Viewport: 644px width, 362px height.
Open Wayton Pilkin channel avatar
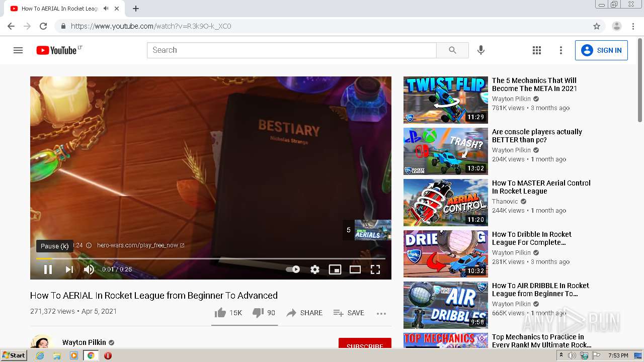pos(42,342)
